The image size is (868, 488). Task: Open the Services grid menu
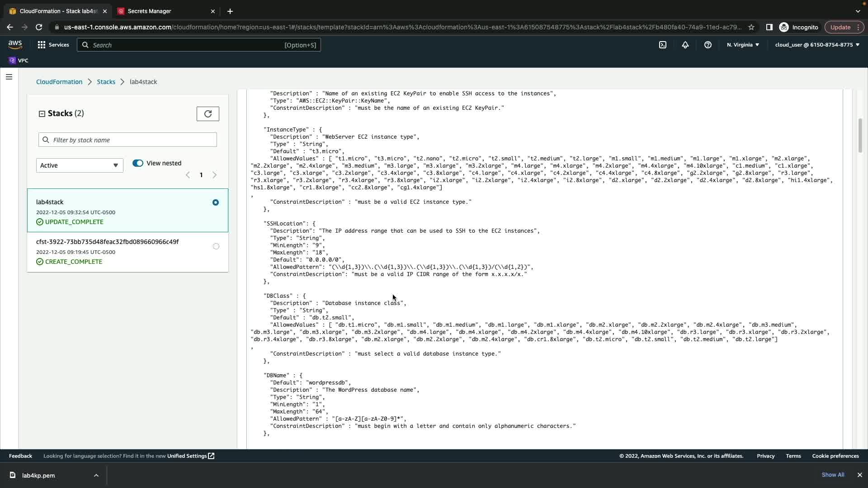[x=53, y=45]
